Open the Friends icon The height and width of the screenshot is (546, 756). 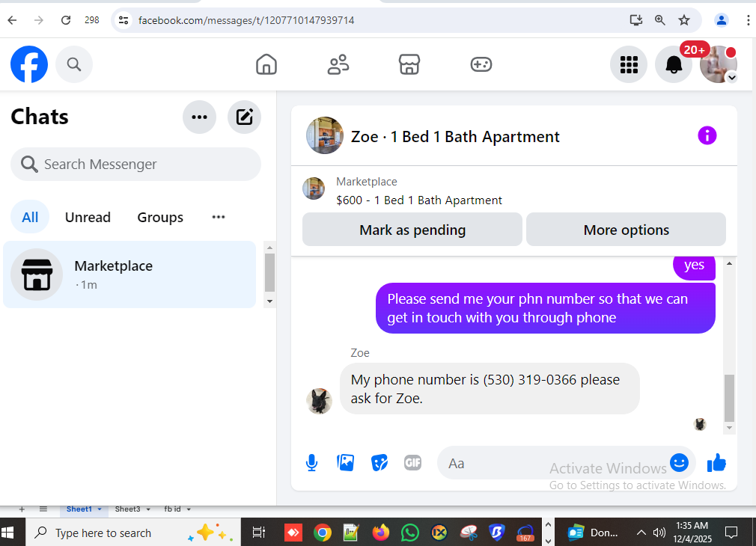[x=338, y=64]
